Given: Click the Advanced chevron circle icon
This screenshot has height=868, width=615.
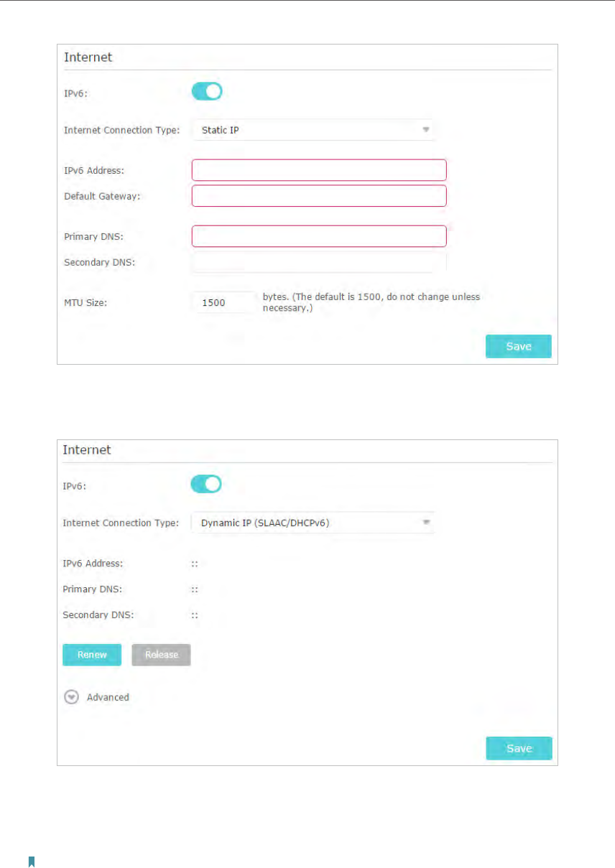Looking at the screenshot, I should click(x=71, y=697).
